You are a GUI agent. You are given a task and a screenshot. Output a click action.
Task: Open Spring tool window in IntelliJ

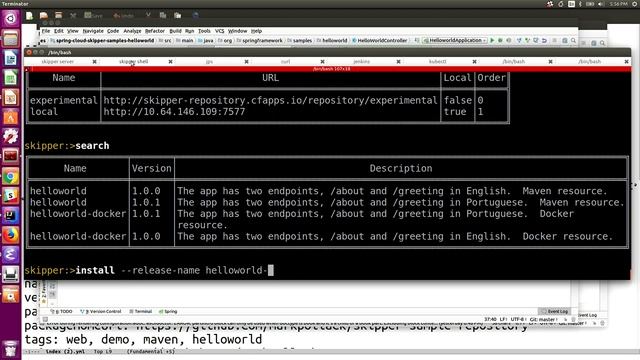click(x=168, y=311)
